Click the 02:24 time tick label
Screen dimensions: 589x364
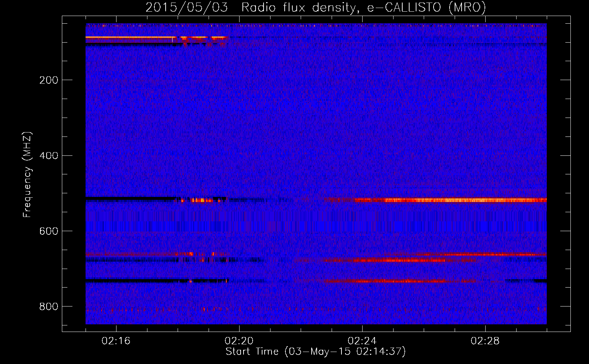tap(362, 341)
